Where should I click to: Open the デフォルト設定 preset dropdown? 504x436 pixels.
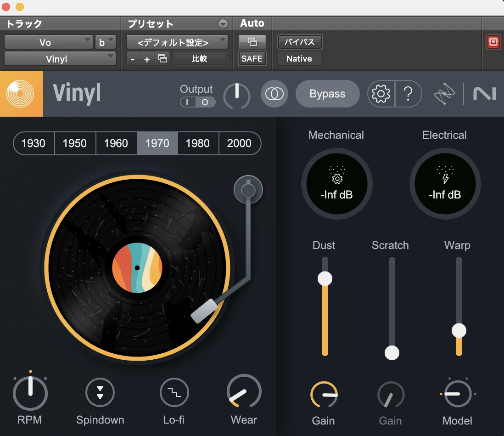pos(177,42)
